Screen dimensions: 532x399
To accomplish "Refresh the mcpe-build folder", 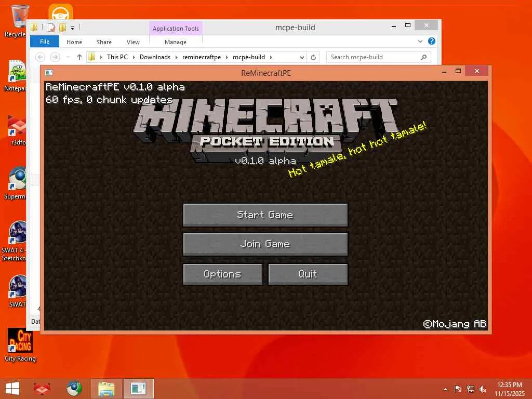I will pyautogui.click(x=313, y=57).
